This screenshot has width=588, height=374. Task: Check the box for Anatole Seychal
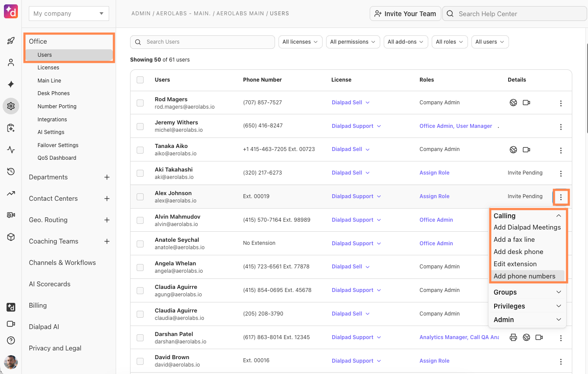(140, 244)
